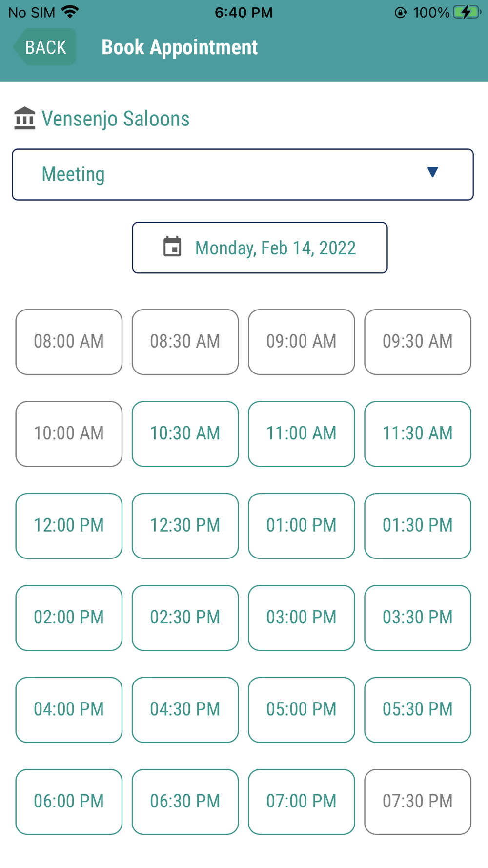The image size is (488, 868).
Task: Tap the Book Appointment header title
Action: (x=180, y=47)
